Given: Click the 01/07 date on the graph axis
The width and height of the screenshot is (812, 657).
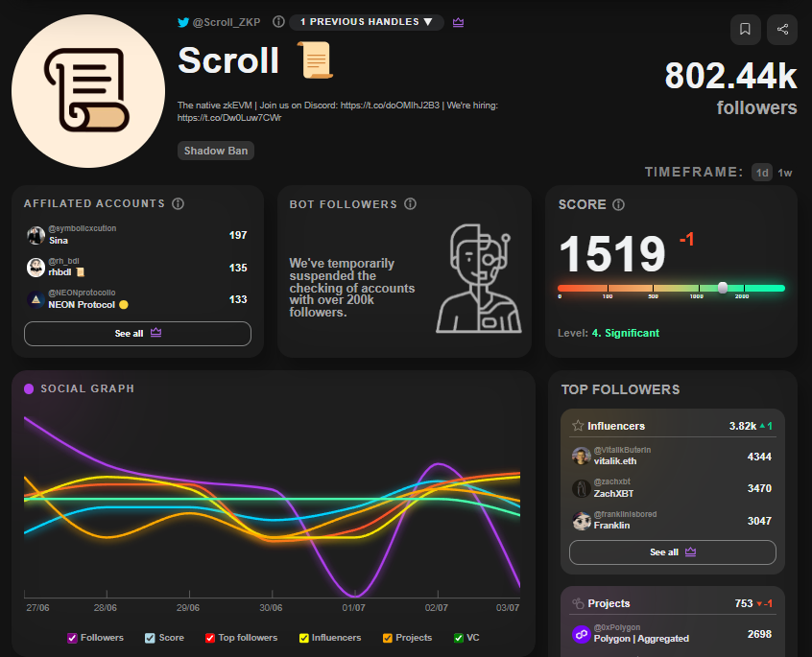Looking at the screenshot, I should (x=354, y=608).
